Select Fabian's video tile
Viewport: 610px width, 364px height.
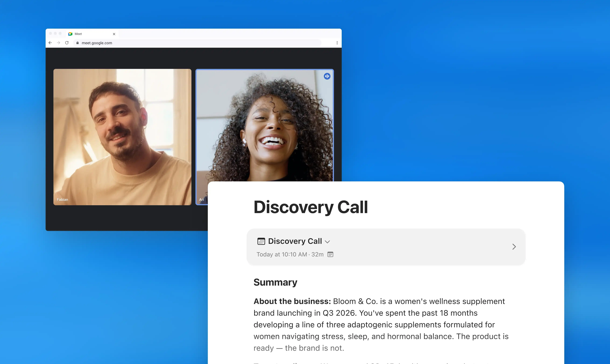click(122, 137)
